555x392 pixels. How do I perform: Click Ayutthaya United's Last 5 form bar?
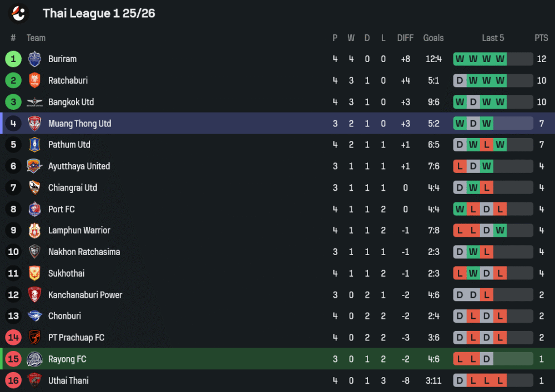[x=493, y=166]
